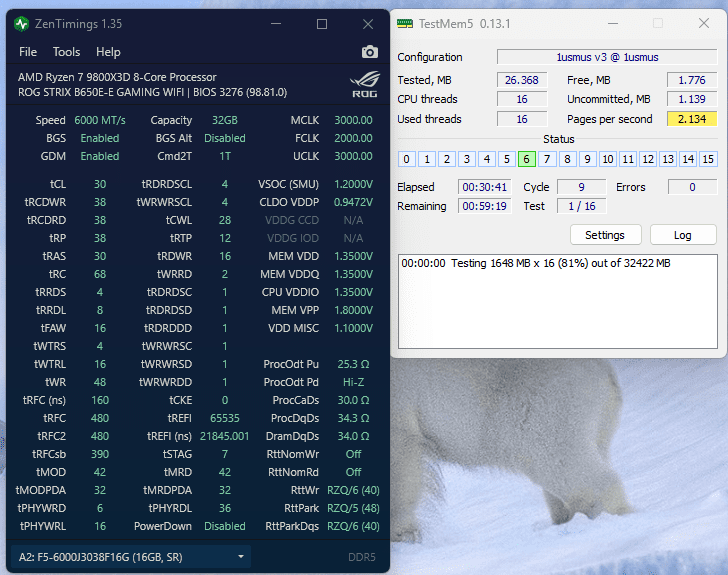This screenshot has height=575, width=728.
Task: Click the Free MB value 1.776
Action: 692,80
